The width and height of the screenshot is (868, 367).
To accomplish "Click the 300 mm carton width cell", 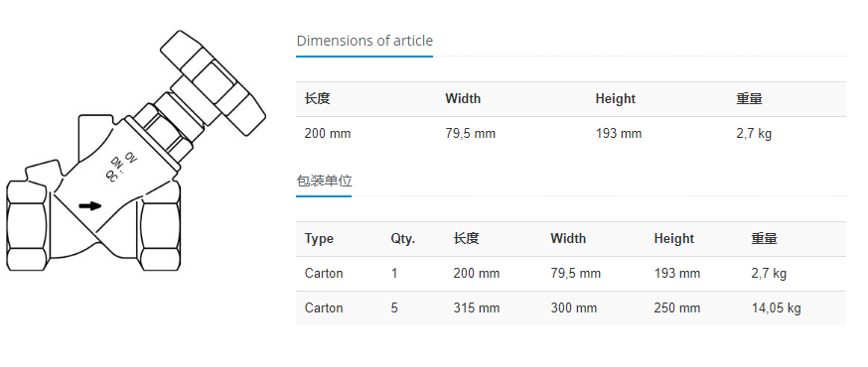I will 573,307.
